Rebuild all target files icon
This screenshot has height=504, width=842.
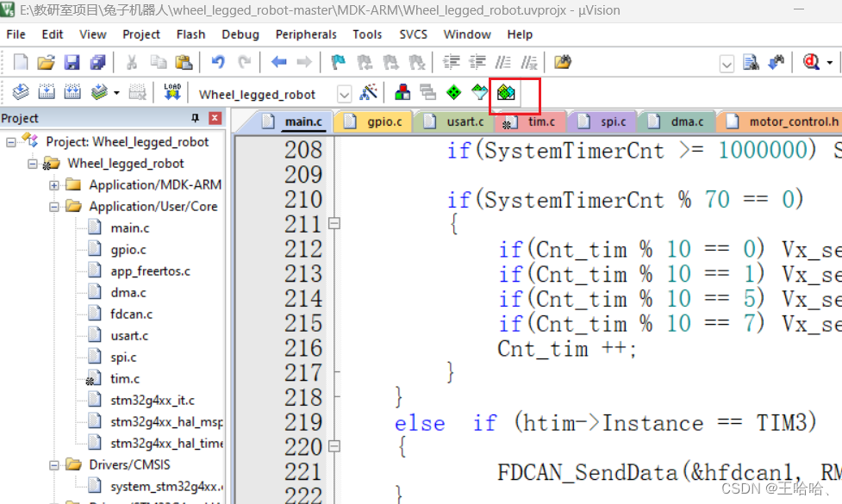coord(72,92)
